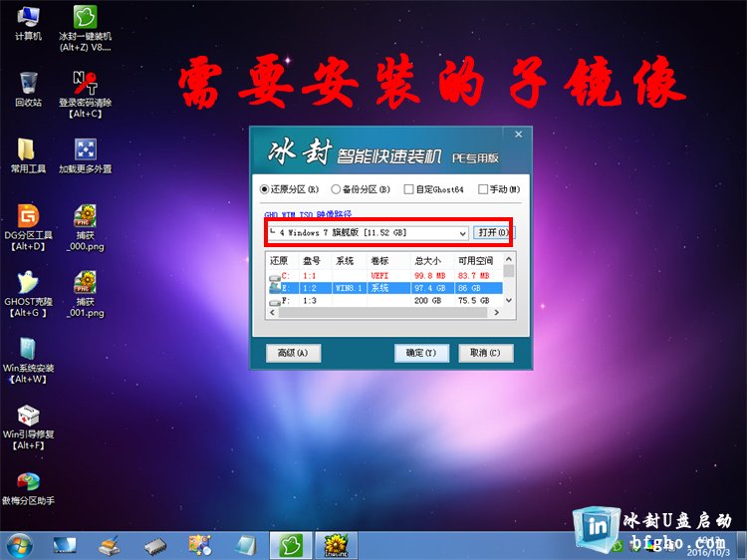Select the 还原分区 (R) radio button

pos(289,189)
